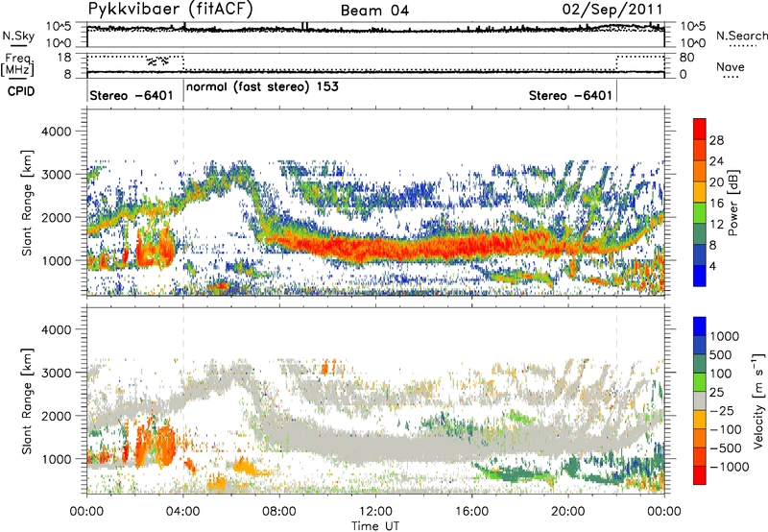Click the '80' Nave axis value
The height and width of the screenshot is (532, 768).
[686, 58]
